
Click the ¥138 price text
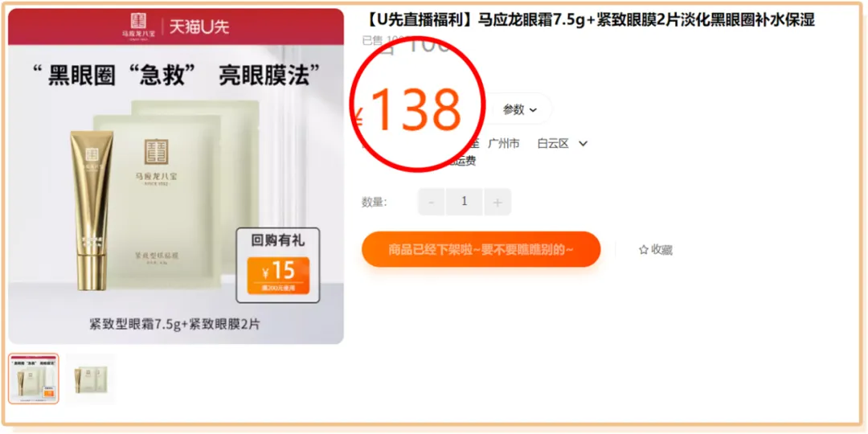[x=407, y=110]
